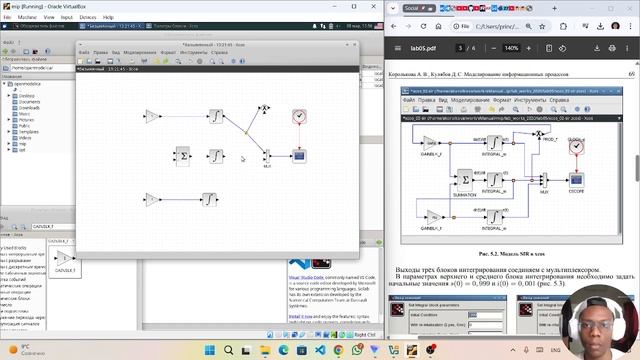Follow the Install it now link
The image size is (640, 360).
301,316
